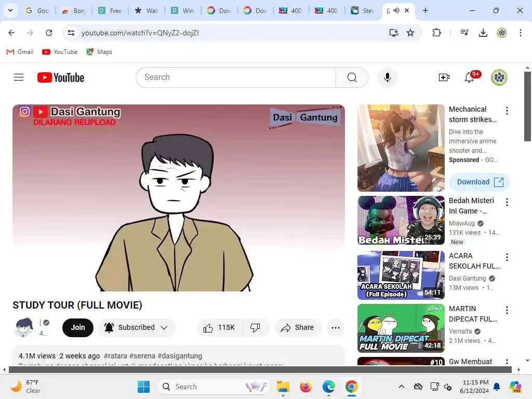
Task: Click the Join button
Action: click(x=78, y=327)
